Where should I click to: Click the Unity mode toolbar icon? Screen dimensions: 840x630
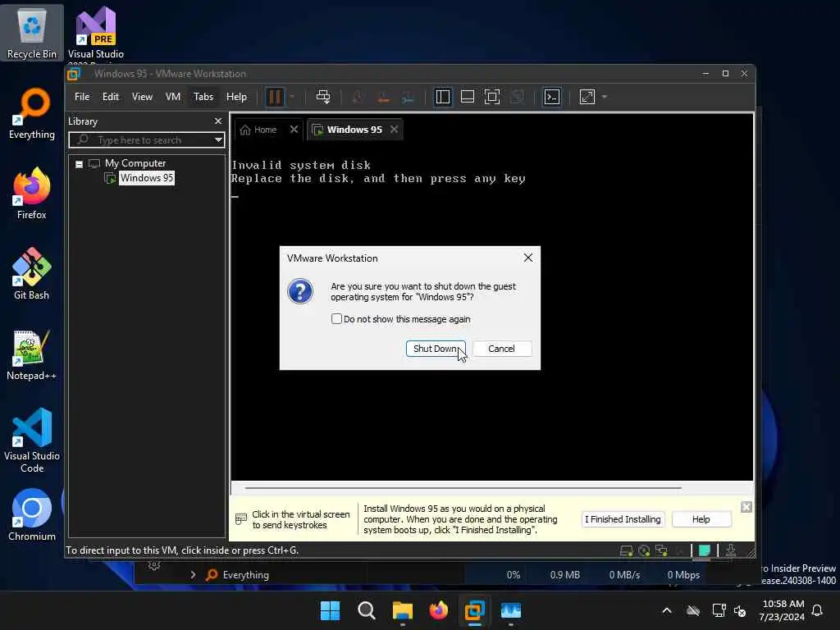(517, 97)
